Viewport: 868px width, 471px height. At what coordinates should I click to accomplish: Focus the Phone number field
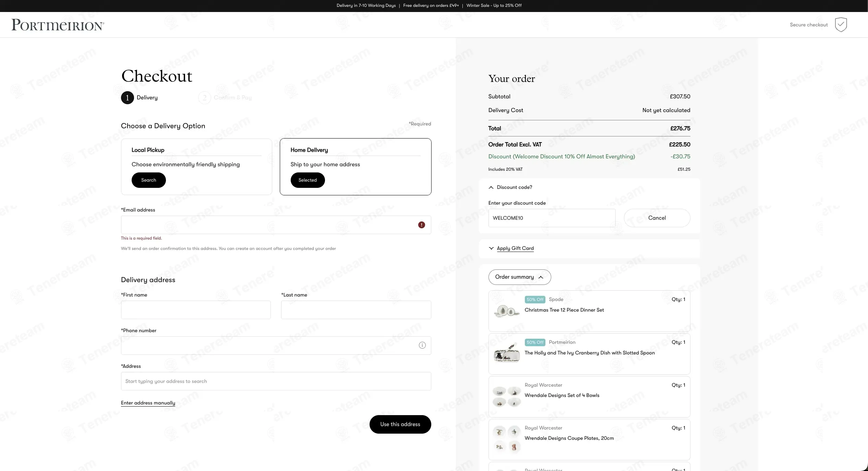click(x=276, y=346)
